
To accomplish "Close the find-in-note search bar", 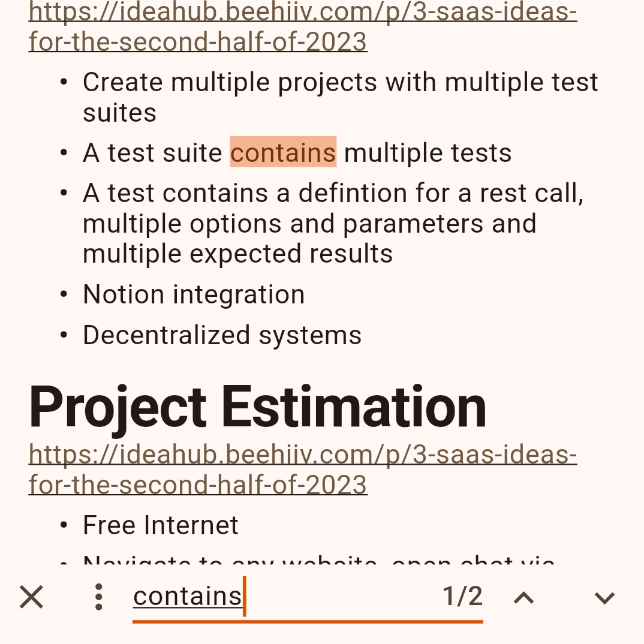I will 31,597.
